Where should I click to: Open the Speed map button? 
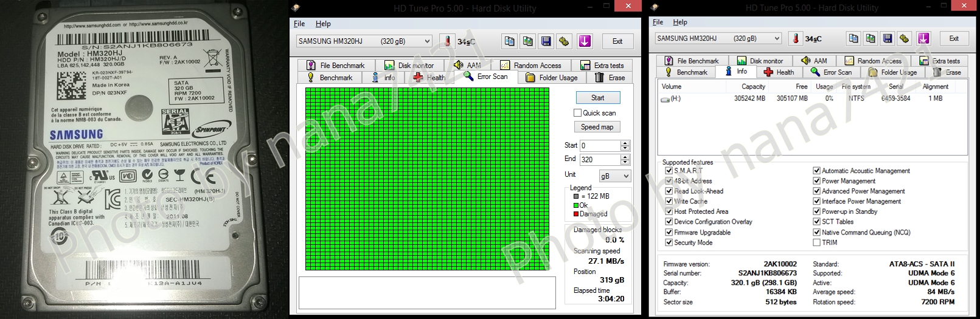pyautogui.click(x=597, y=127)
